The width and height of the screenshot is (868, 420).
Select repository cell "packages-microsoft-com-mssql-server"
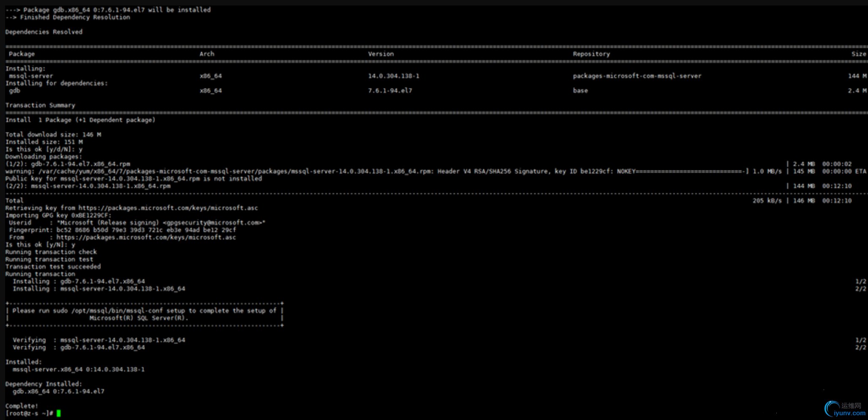(637, 76)
